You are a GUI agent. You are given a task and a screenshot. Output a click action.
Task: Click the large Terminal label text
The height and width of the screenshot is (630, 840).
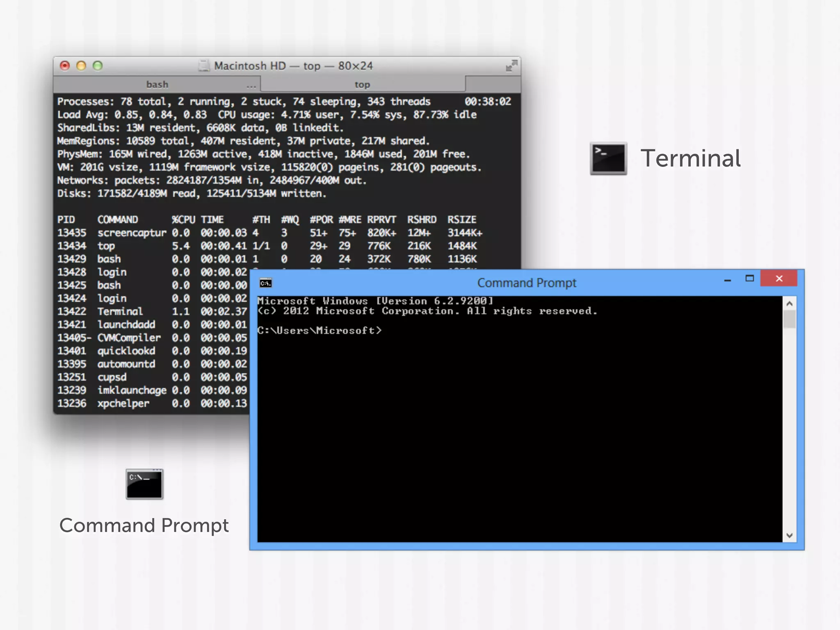click(x=691, y=158)
